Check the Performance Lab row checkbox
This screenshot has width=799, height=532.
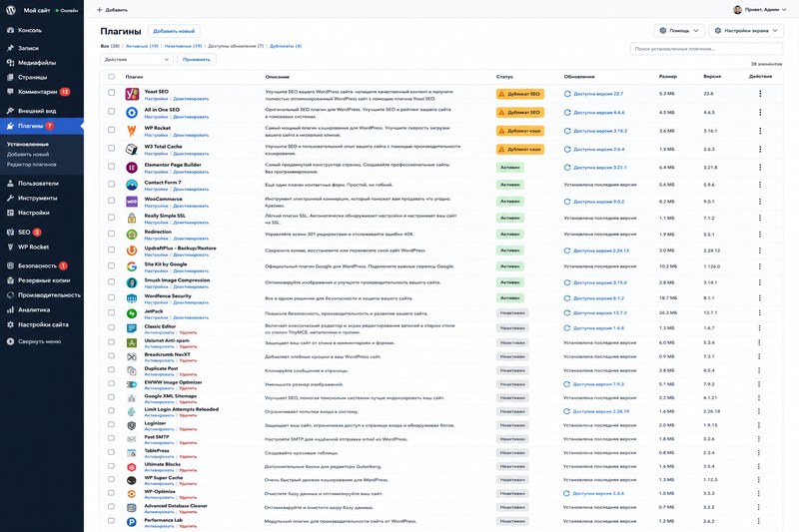click(111, 521)
